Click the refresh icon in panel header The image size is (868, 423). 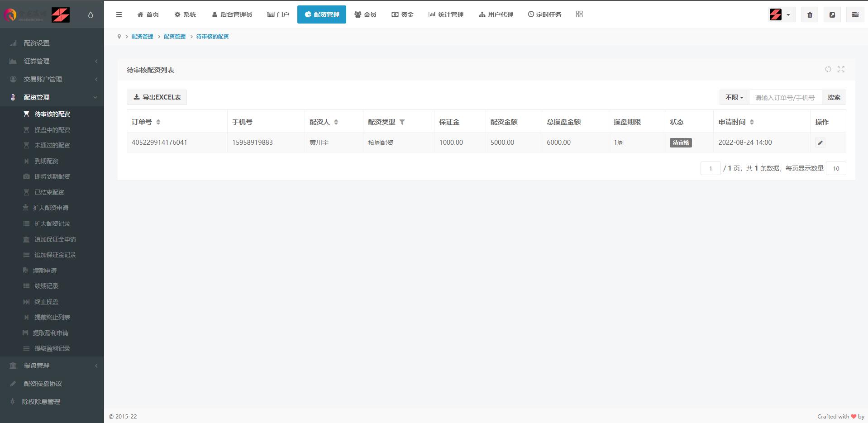click(828, 69)
